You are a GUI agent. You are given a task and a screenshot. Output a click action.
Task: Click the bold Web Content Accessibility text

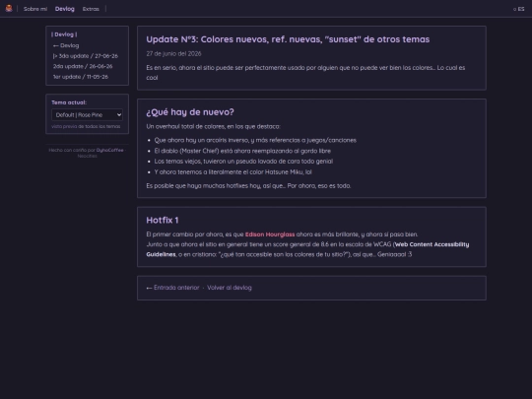pos(432,244)
